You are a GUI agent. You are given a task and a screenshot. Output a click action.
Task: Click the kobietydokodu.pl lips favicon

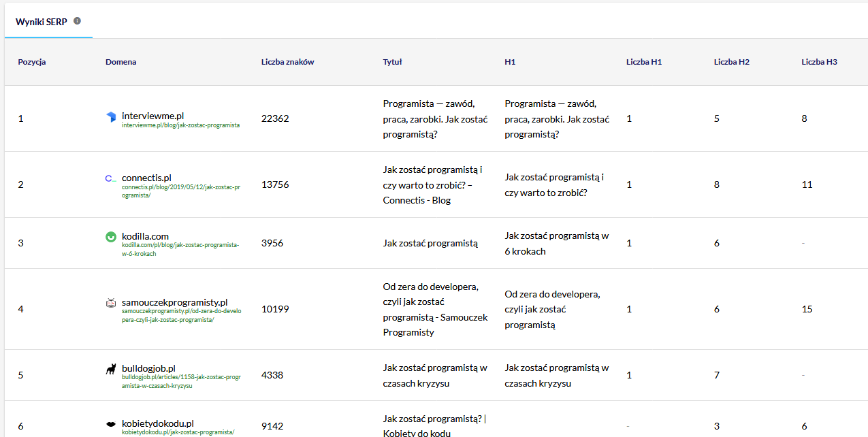(111, 423)
